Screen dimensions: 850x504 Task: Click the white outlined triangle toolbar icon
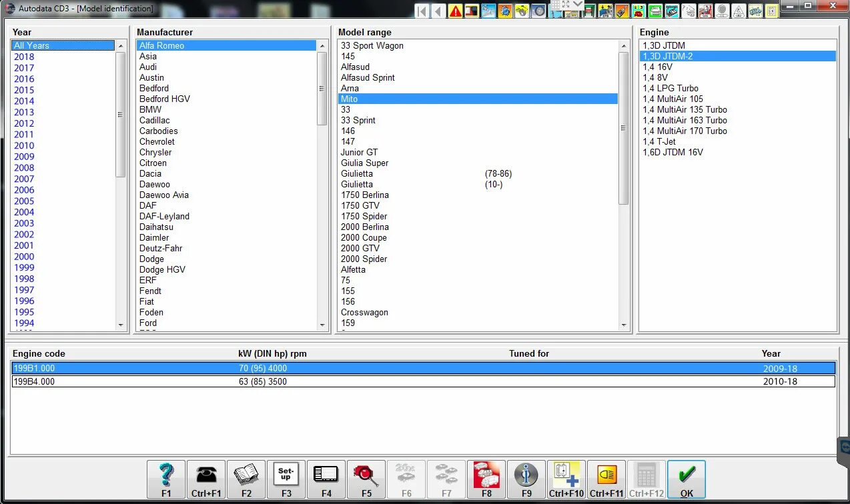tap(739, 11)
